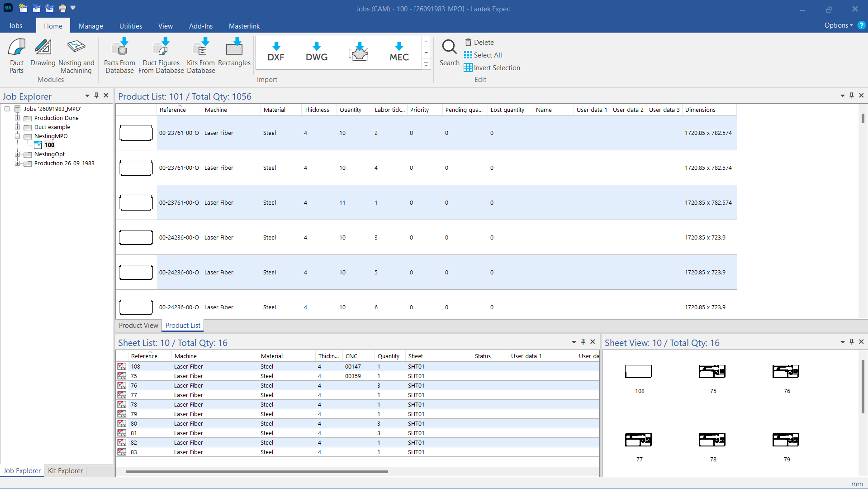Image resolution: width=868 pixels, height=489 pixels.
Task: Click Invert Selection button
Action: [x=492, y=68]
